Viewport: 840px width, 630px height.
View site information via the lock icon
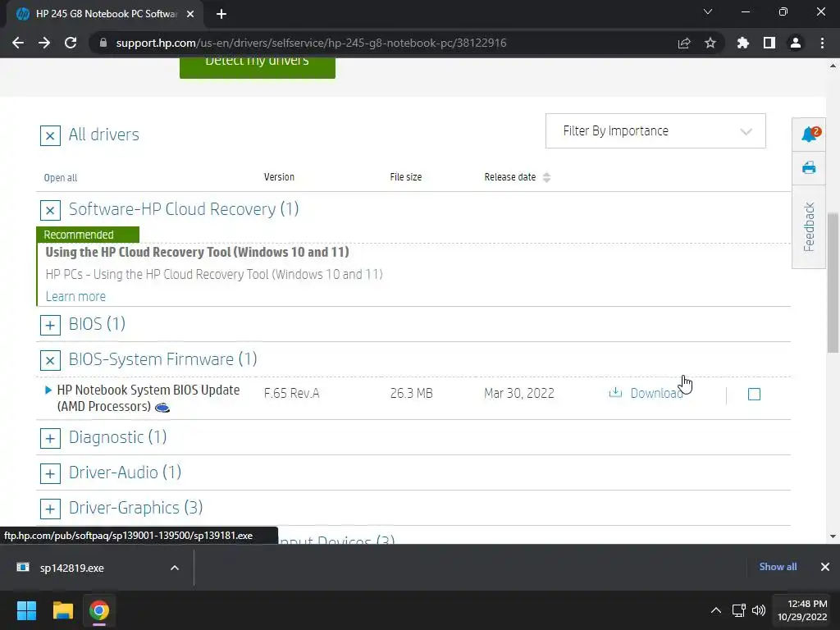[103, 43]
